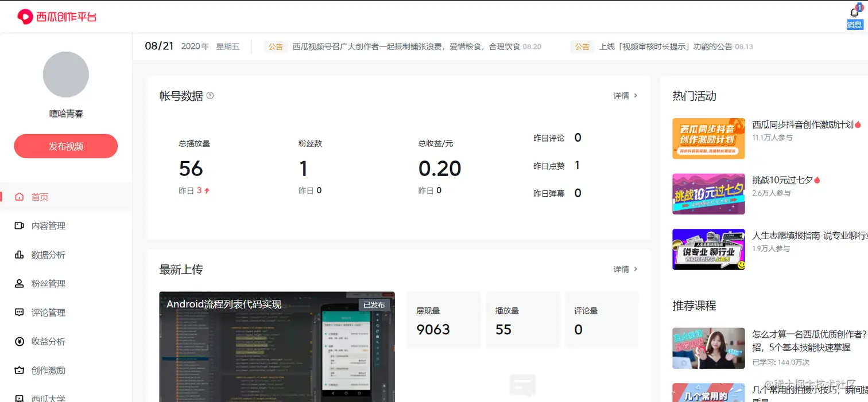Open the course 怎么才算一名西瓜优质创作者
868x402 pixels.
coord(809,341)
